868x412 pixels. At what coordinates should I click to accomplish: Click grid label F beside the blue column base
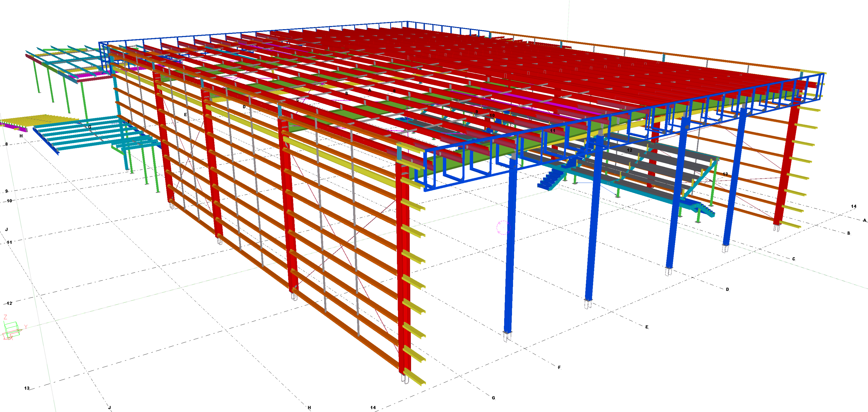click(x=559, y=367)
